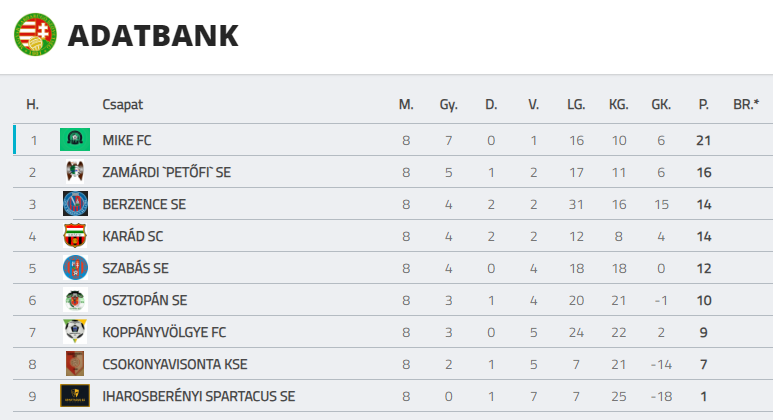Screen dimensions: 773x420
Task: Click the Koppányvölgye FC team crest
Action: click(x=75, y=332)
